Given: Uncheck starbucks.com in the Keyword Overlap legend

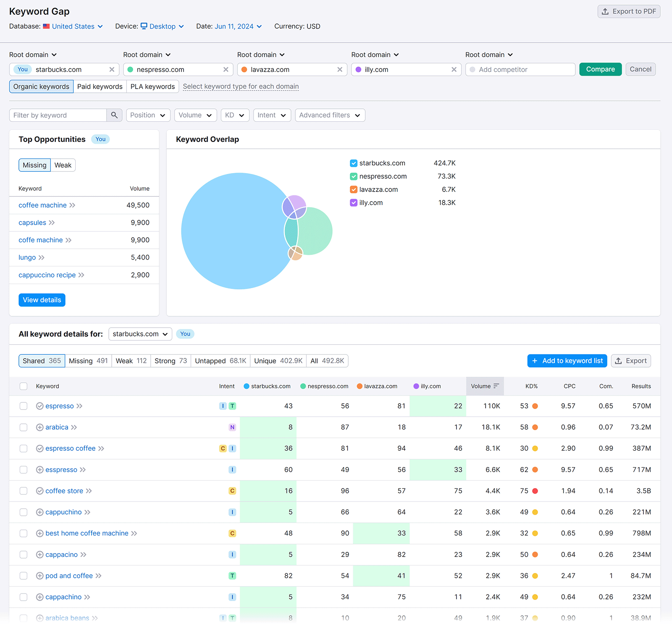Looking at the screenshot, I should click(353, 163).
